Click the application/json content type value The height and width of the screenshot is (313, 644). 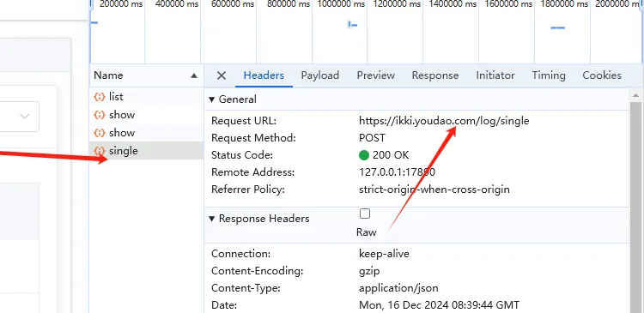(x=398, y=288)
